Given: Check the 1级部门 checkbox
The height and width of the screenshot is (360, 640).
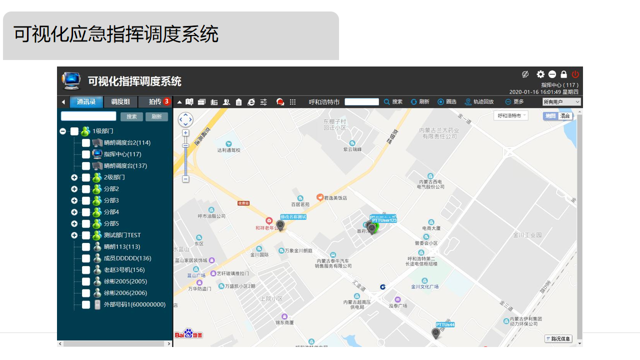Looking at the screenshot, I should (x=74, y=131).
